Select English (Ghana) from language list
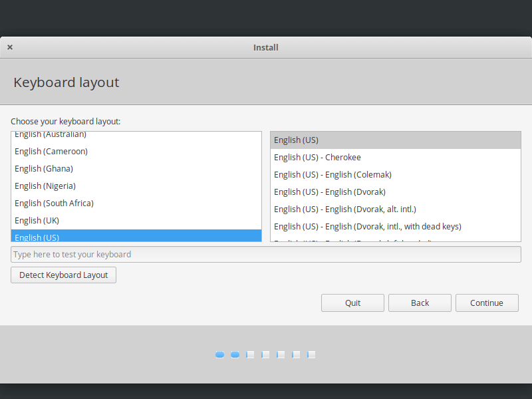The image size is (532, 399). coord(44,169)
